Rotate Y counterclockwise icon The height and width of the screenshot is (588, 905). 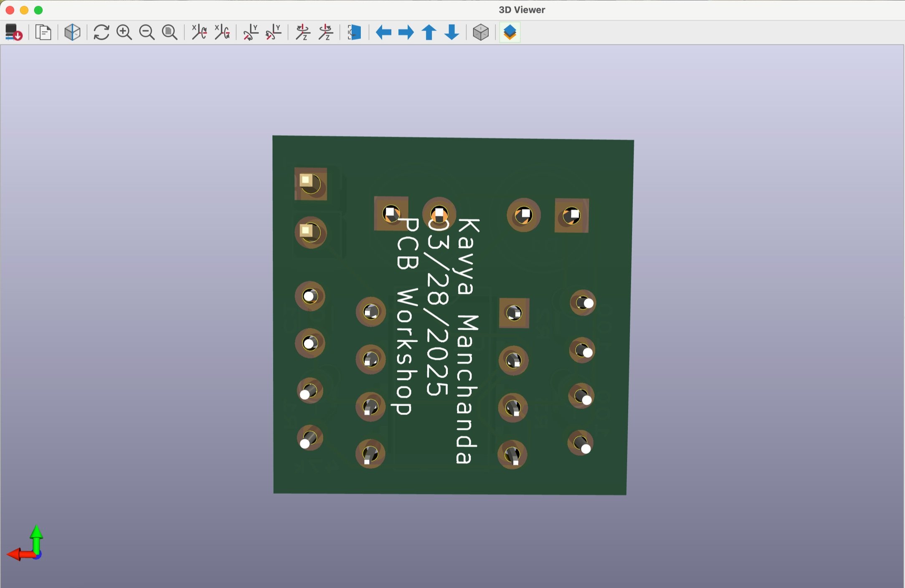pos(274,32)
